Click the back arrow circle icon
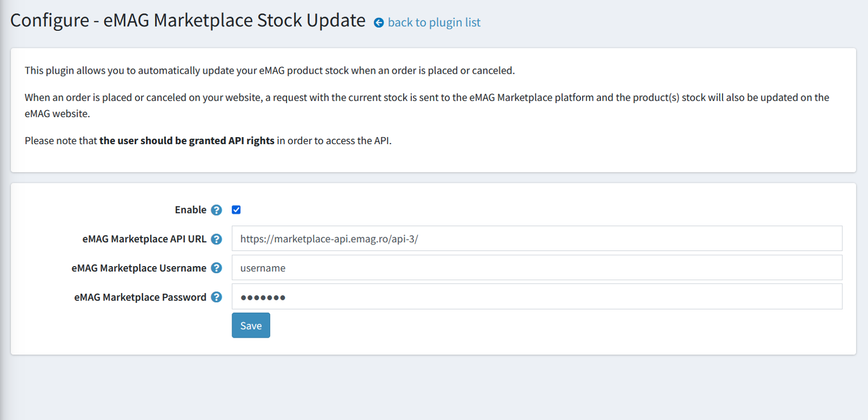This screenshot has width=868, height=420. [x=379, y=23]
